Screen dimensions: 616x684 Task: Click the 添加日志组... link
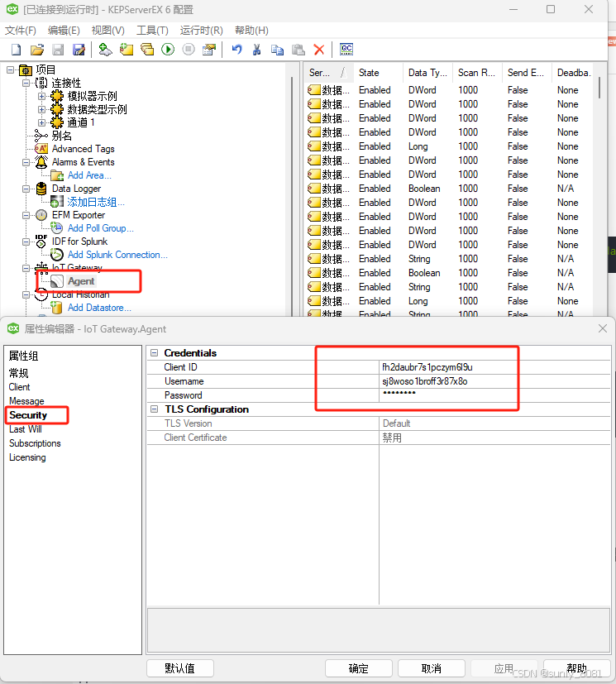(x=95, y=202)
